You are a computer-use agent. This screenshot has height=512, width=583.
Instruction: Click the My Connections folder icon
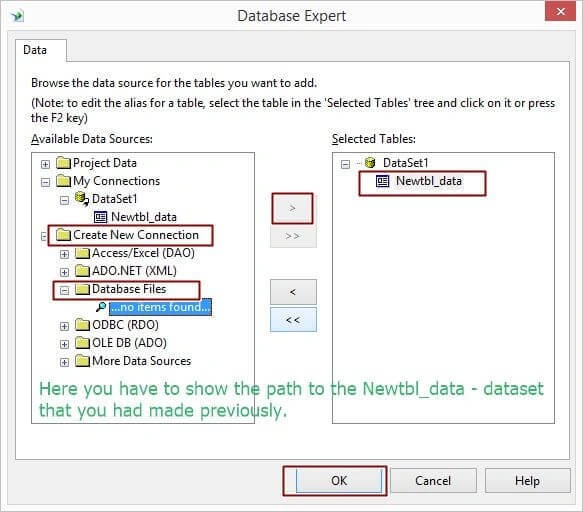(x=63, y=181)
